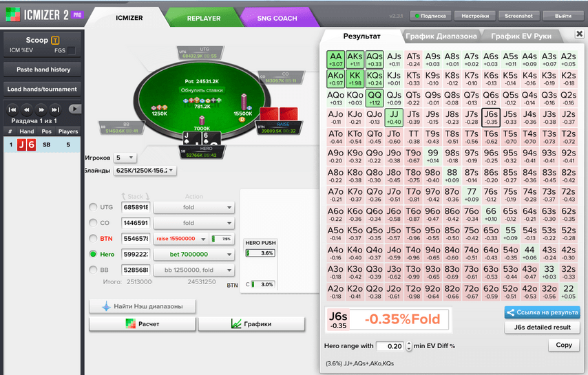The width and height of the screenshot is (588, 375).
Task: Click the Scoop tournament header button
Action: 42,45
